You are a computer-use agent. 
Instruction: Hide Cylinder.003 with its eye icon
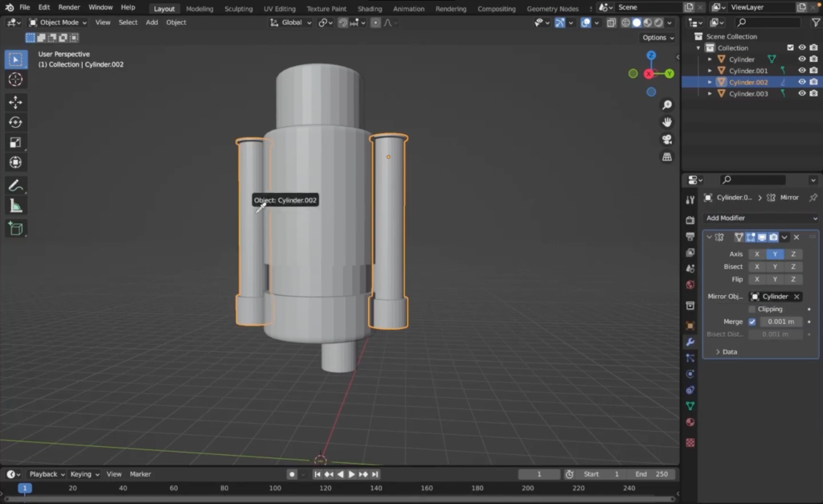coord(801,93)
